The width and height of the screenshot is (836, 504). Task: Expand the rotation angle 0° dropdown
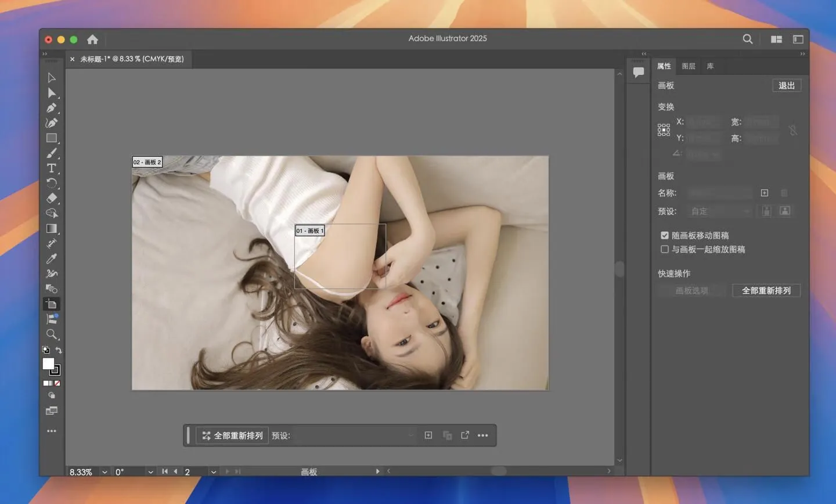pos(150,472)
